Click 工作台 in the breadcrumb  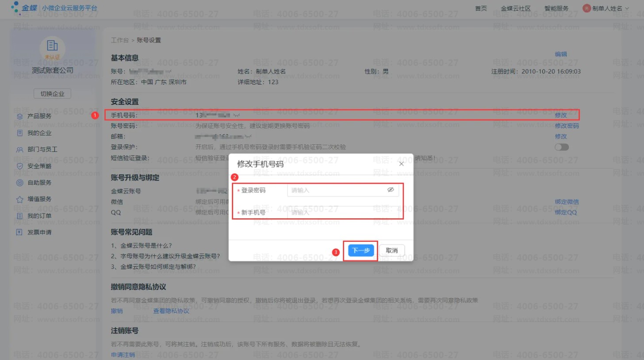point(120,40)
